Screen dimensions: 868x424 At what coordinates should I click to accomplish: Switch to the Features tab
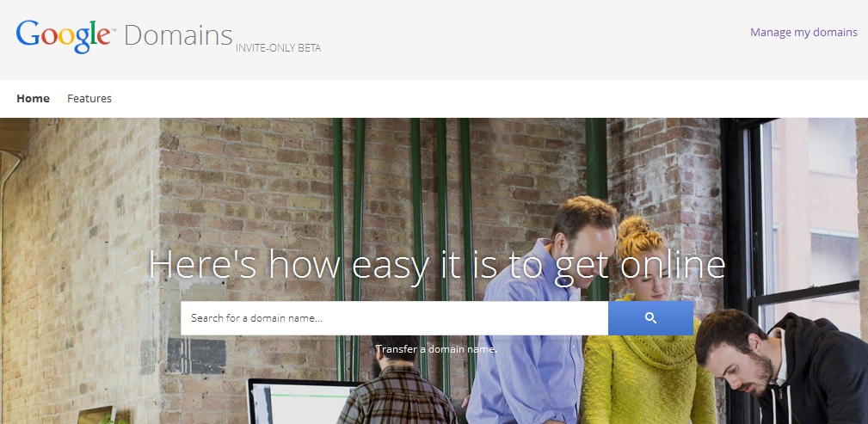[x=89, y=99]
